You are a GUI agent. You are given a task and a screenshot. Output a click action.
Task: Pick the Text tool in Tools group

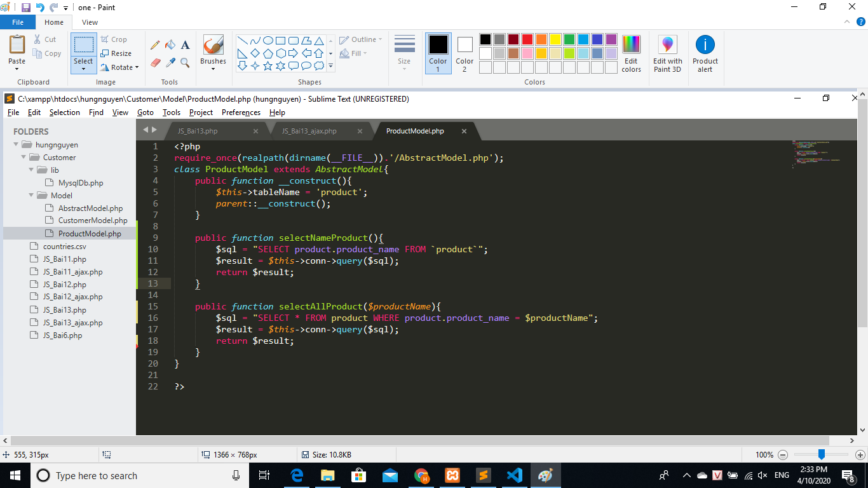[x=186, y=45]
